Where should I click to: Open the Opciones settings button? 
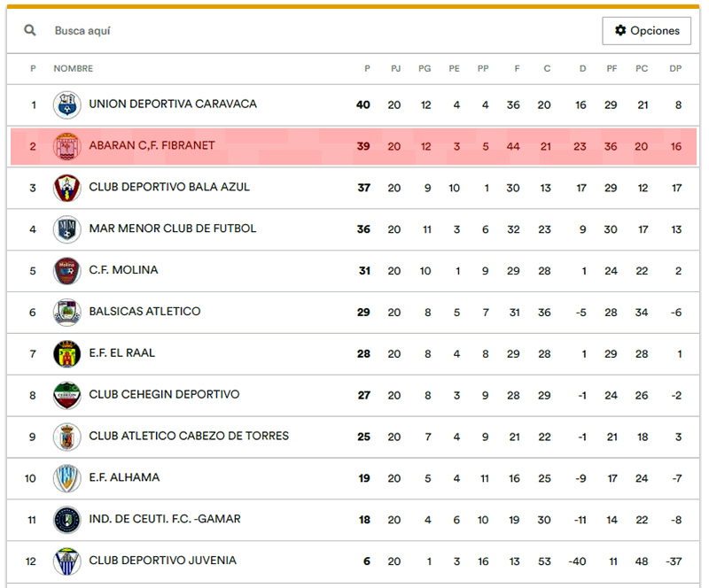tap(646, 30)
